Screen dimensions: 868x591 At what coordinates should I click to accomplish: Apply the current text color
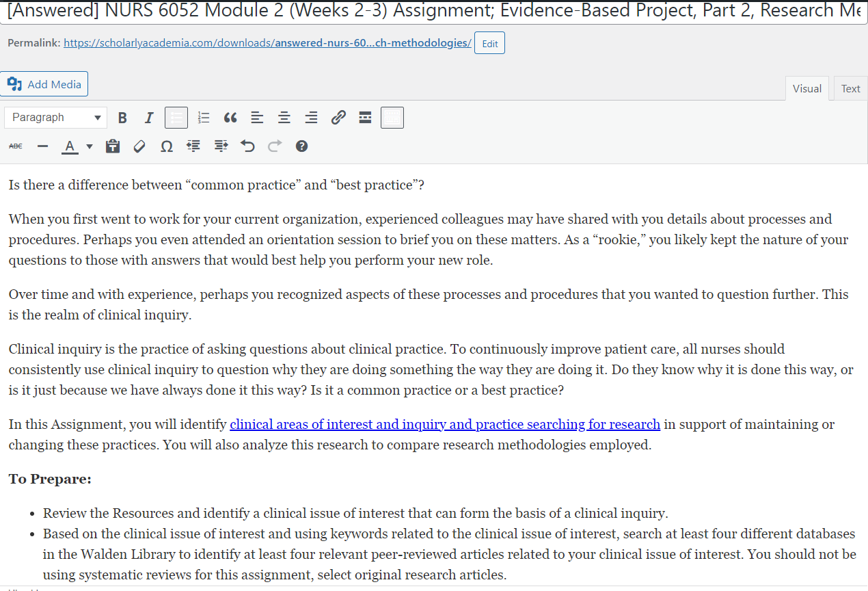point(70,146)
